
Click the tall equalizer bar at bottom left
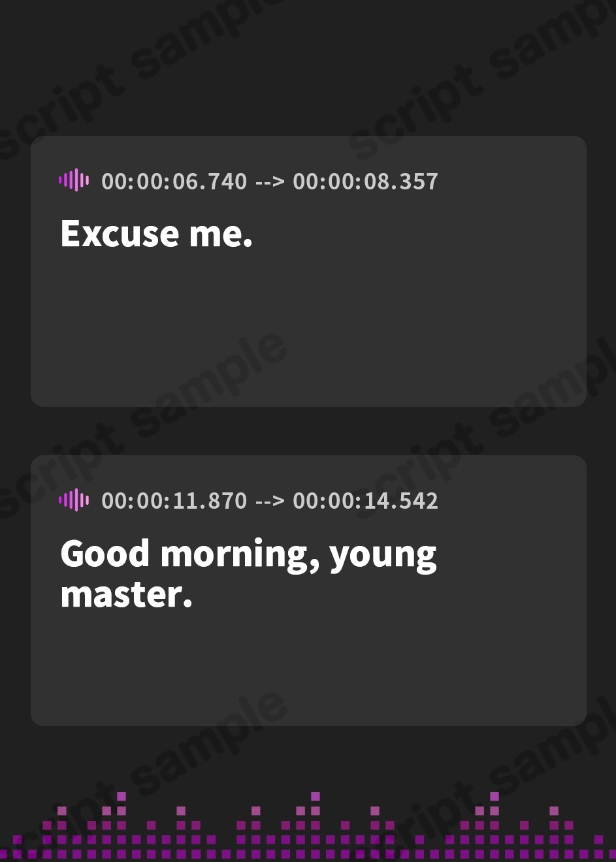122,824
